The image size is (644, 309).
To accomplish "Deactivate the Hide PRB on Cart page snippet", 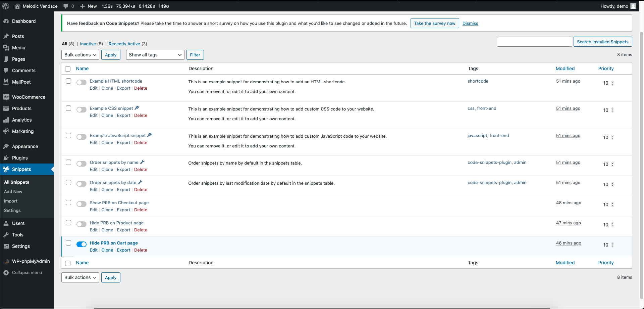I will (81, 244).
